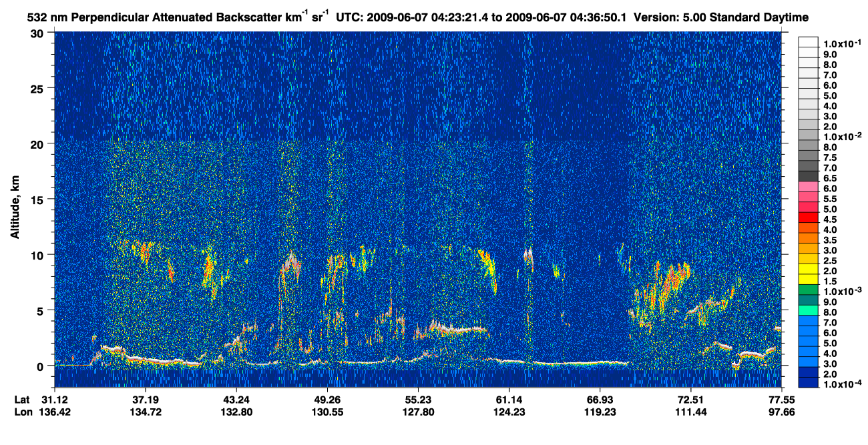Viewport: 868px width, 445px height.
Task: Click the colorbar label 1.0x10-1
Action: tap(841, 43)
